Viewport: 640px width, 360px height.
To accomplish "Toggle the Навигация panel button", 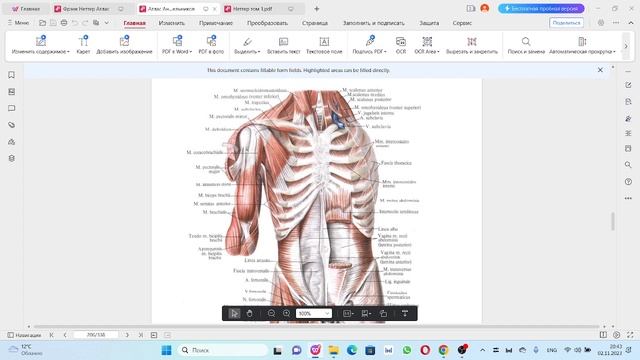I will (24, 335).
